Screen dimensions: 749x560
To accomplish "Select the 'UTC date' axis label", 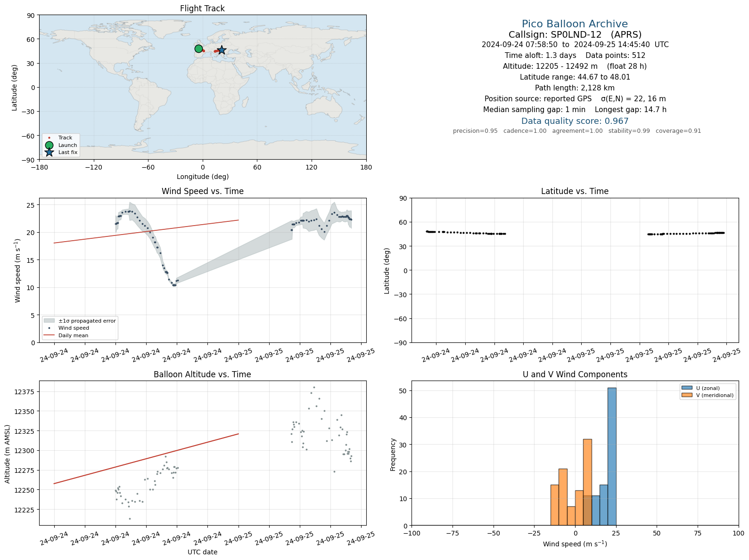I will (203, 552).
